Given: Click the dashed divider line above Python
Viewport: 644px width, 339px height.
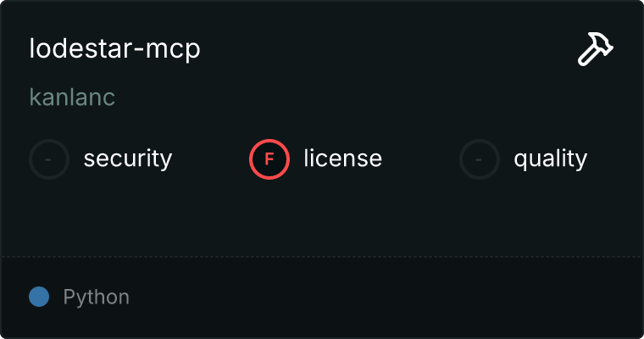Looking at the screenshot, I should pyautogui.click(x=322, y=257).
